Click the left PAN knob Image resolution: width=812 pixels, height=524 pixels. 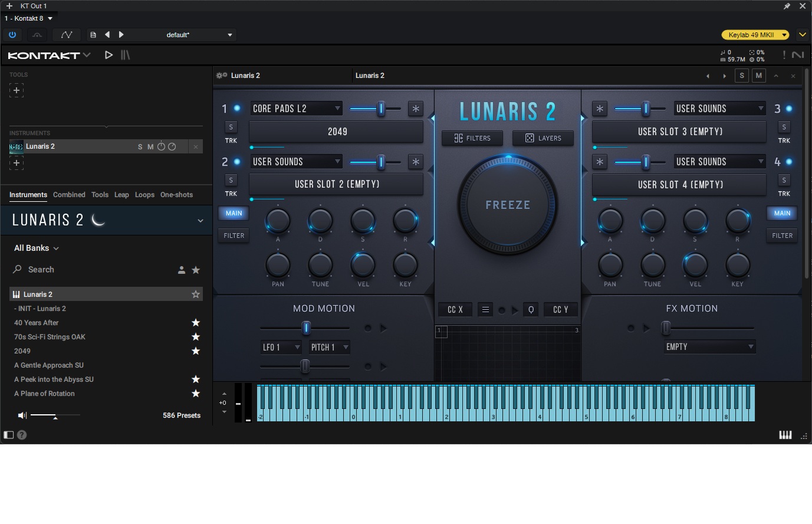tap(278, 265)
